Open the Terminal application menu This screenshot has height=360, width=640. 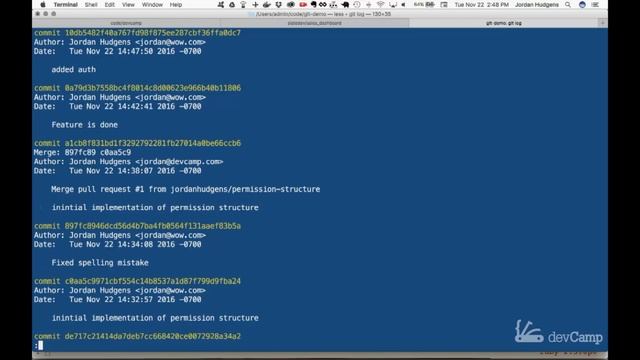tap(65, 4)
